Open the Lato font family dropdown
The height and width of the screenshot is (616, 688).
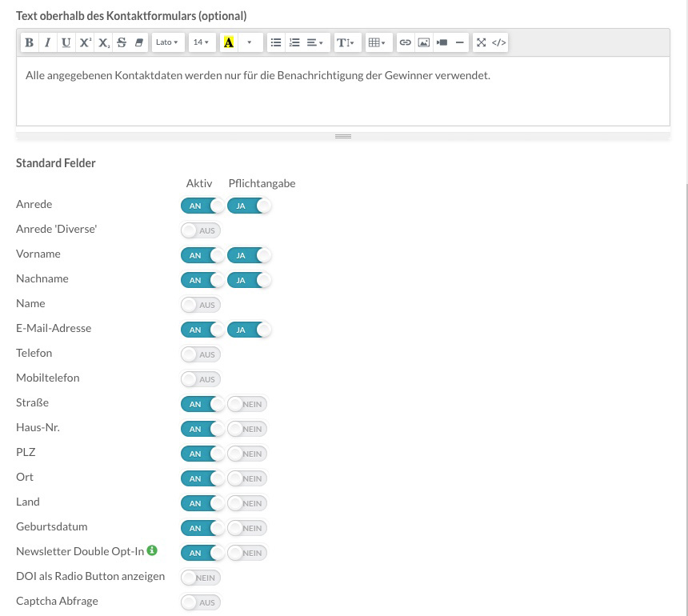click(168, 42)
